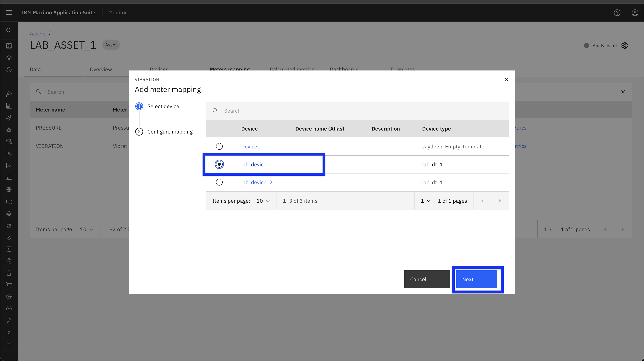644x361 pixels.
Task: Open the sidebar briefcase portfolio icon
Action: click(9, 201)
